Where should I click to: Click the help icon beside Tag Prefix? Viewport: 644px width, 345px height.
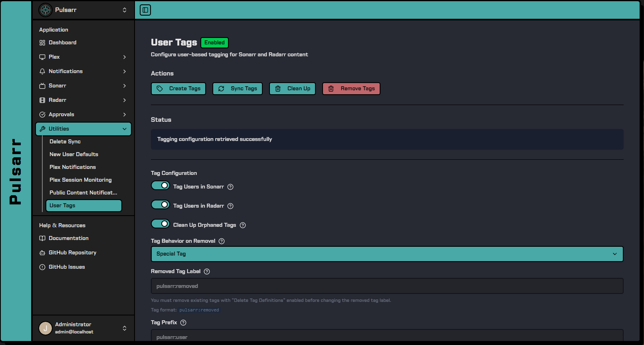pos(183,323)
